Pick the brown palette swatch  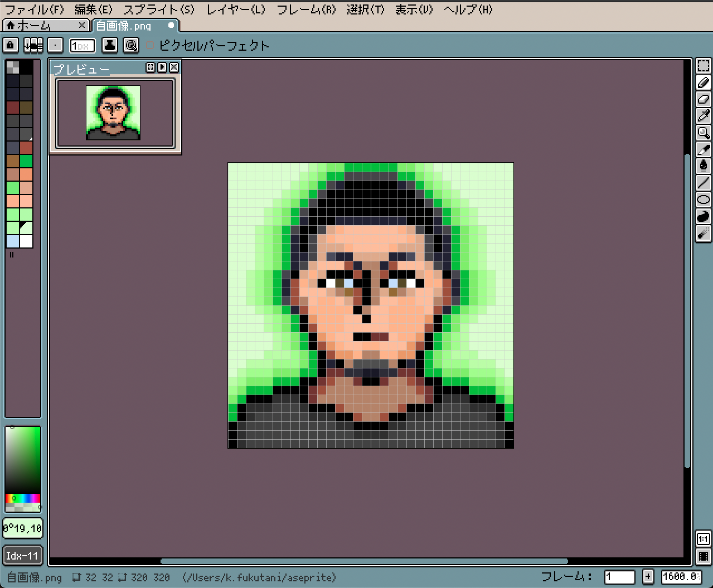[13, 161]
